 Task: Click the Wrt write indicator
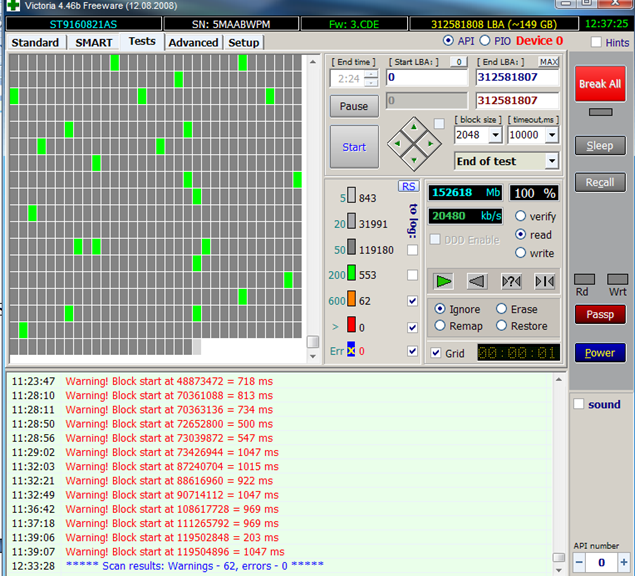617,279
